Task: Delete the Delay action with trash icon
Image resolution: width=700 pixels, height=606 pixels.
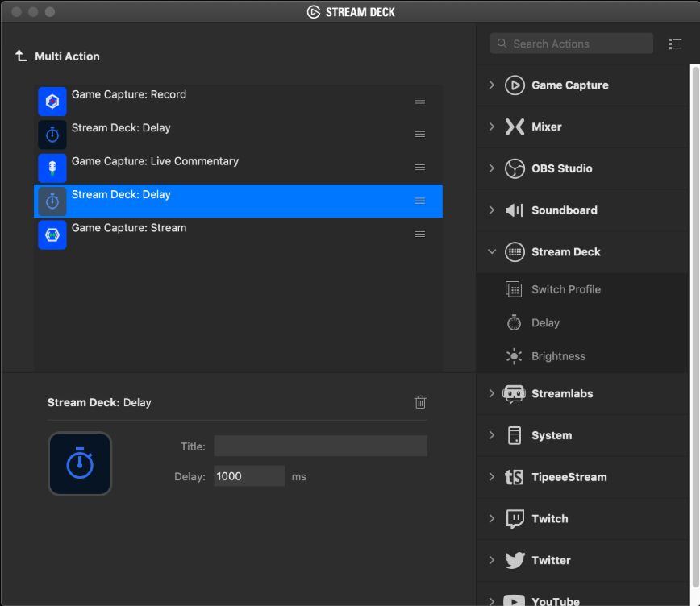Action: point(420,402)
